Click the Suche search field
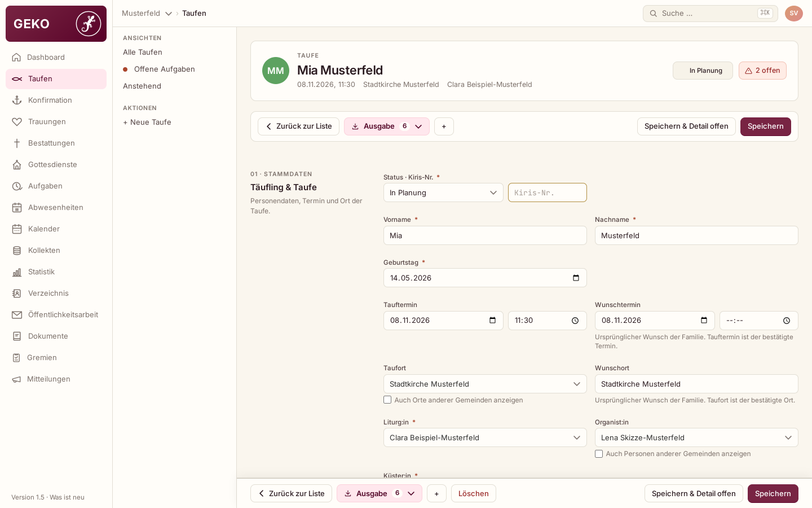 pos(710,14)
